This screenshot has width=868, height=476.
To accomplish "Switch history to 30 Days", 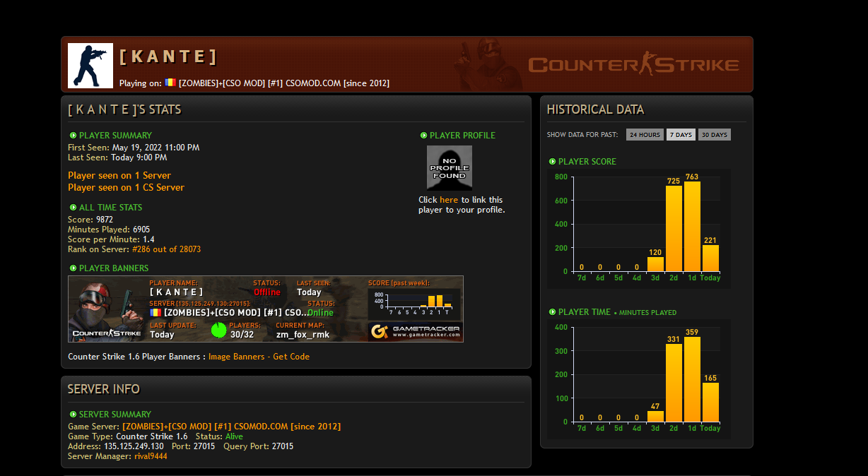I will click(714, 135).
